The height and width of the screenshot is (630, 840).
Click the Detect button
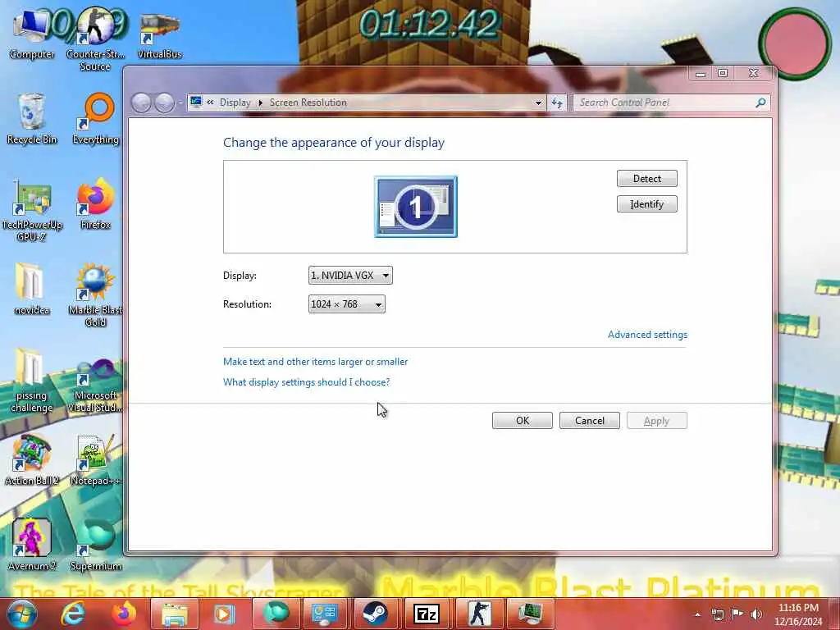tap(646, 178)
